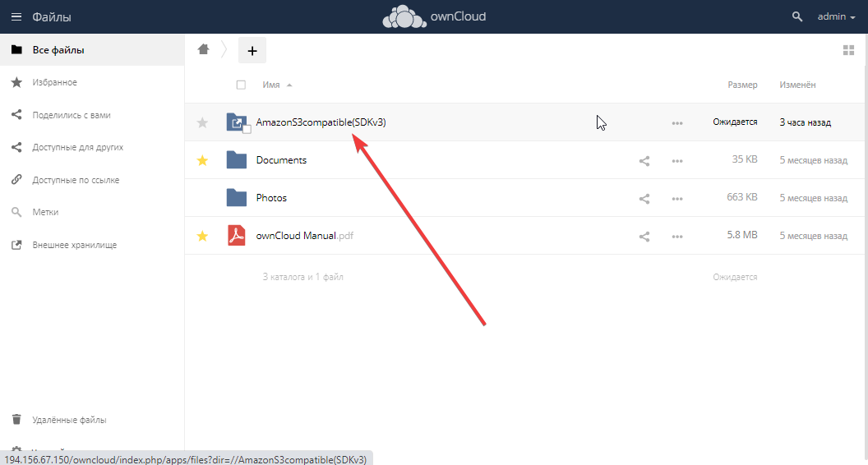Remove favorite star from ownCloud Manual
868x465 pixels.
[x=202, y=237]
